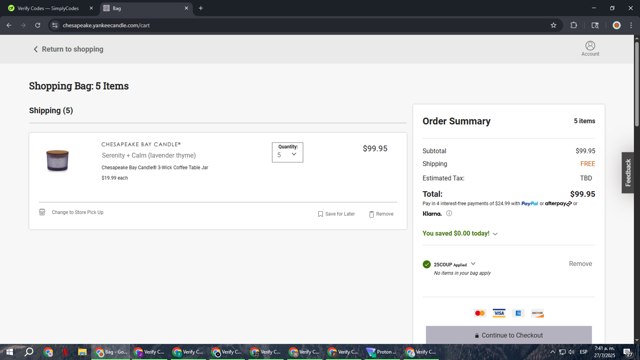Click the PayPal logo in payment options
640x360 pixels.
click(x=529, y=203)
